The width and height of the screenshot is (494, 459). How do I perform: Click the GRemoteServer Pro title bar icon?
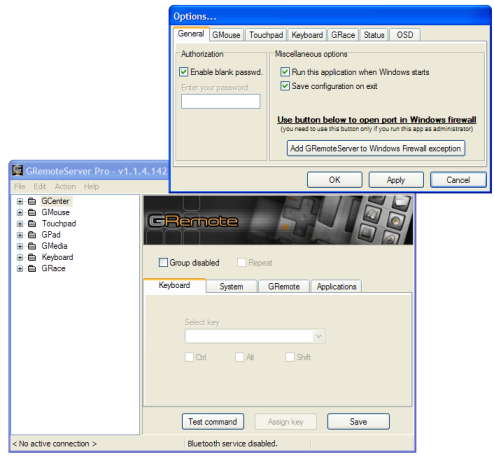click(x=17, y=170)
